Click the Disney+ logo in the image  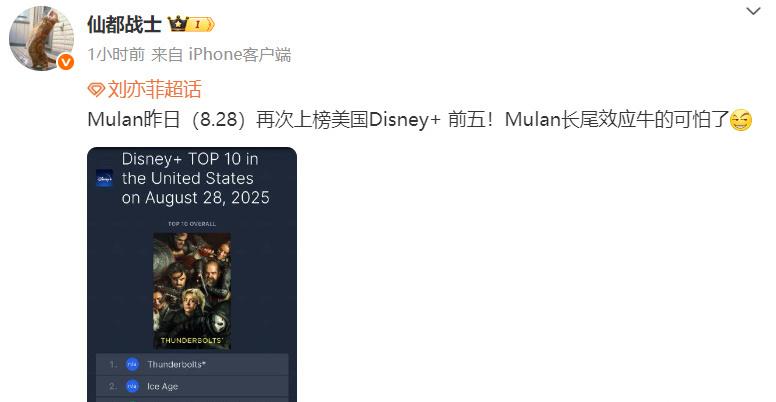tap(104, 179)
